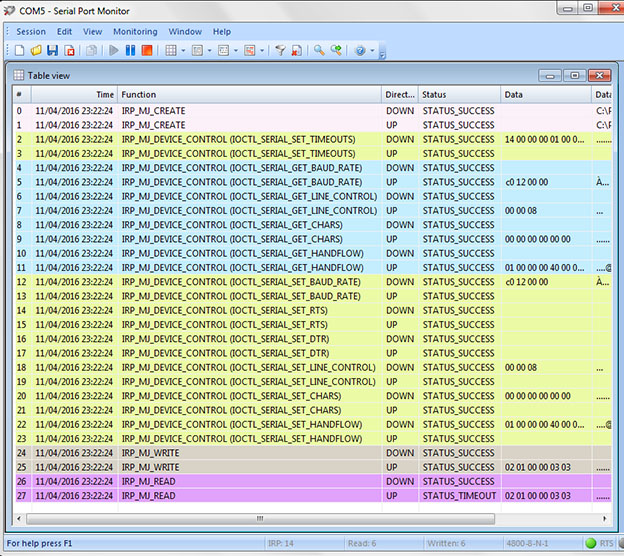Maximize the Table view sub-window

point(575,76)
